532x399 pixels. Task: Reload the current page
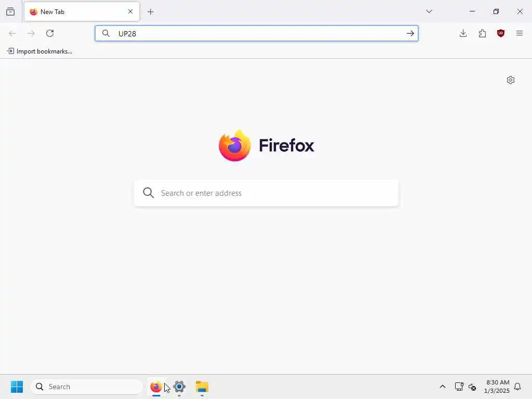(x=50, y=33)
